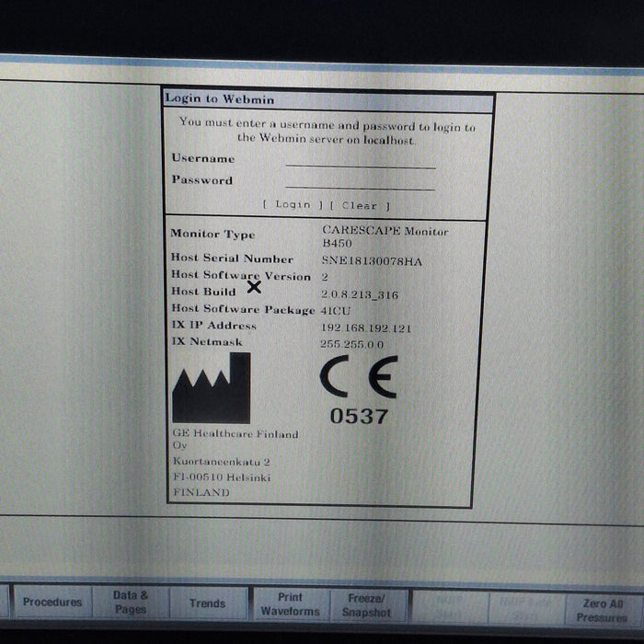The width and height of the screenshot is (644, 644).
Task: Open the Procedures menu
Action: (x=52, y=602)
